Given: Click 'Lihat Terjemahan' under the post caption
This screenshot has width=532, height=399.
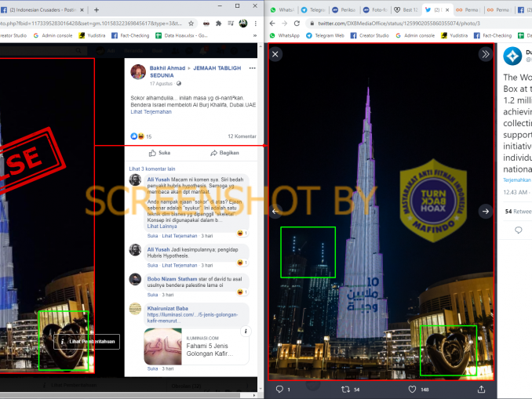Looking at the screenshot, I should point(151,111).
